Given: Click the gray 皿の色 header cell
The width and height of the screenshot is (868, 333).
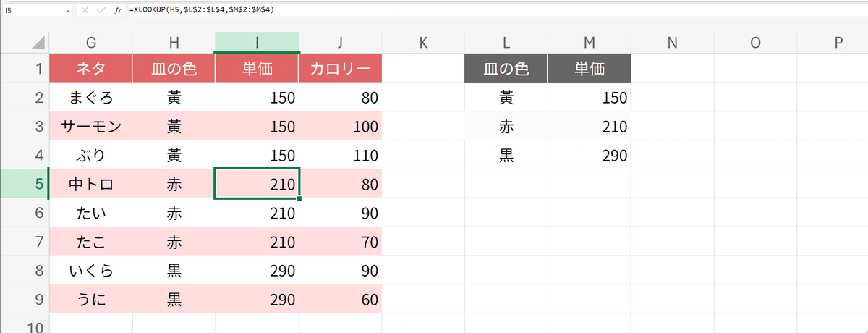Looking at the screenshot, I should 506,69.
